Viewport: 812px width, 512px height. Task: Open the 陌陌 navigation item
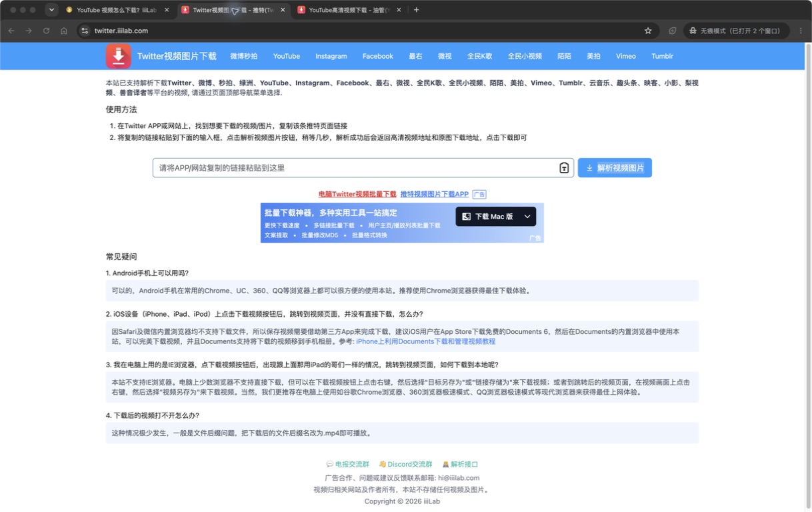point(564,56)
